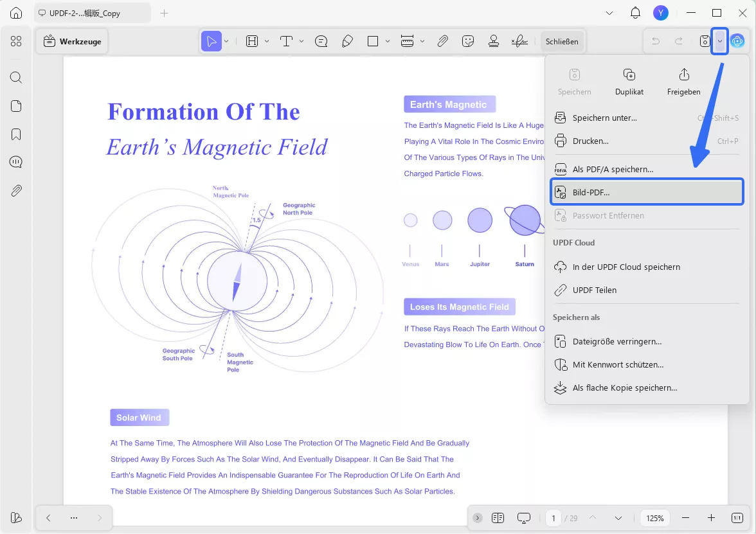Click the Freigeben share icon
The width and height of the screenshot is (756, 534).
point(684,75)
